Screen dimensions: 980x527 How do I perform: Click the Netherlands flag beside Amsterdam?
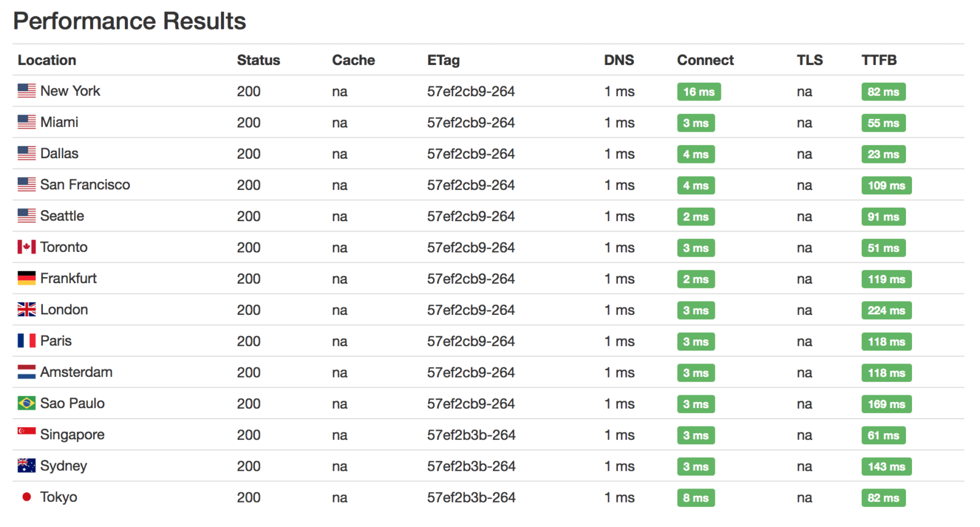(x=26, y=372)
